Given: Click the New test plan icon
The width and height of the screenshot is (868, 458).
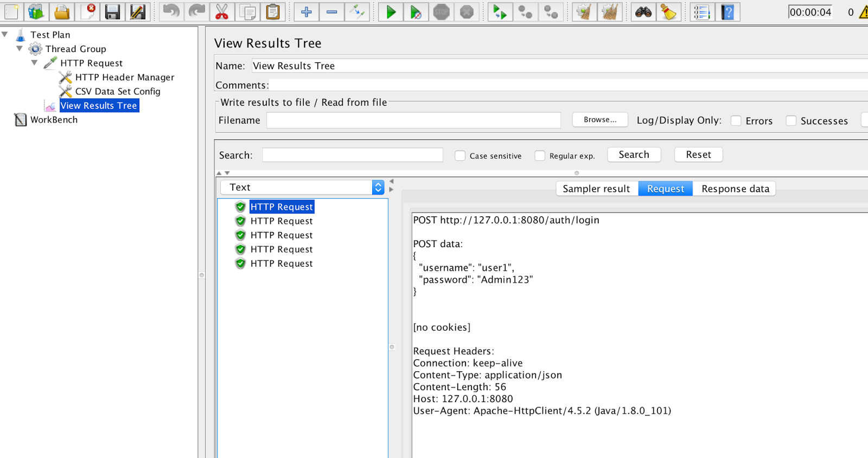Looking at the screenshot, I should coord(11,11).
